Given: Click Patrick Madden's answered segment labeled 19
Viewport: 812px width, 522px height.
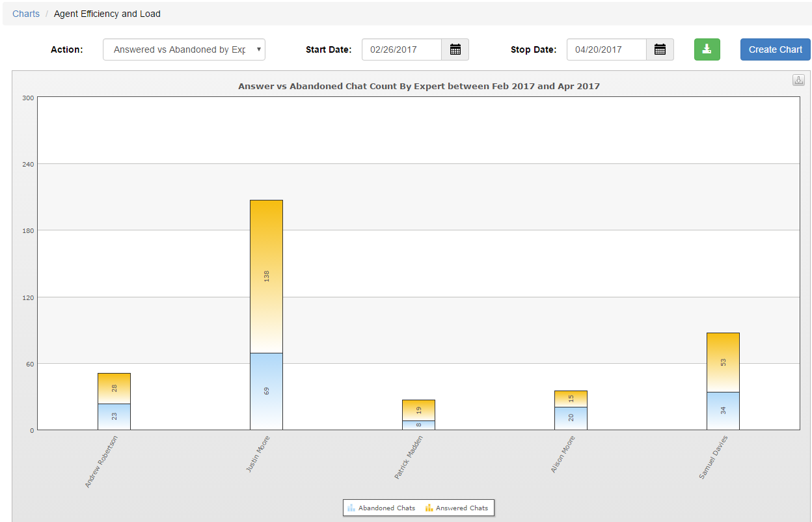Looking at the screenshot, I should click(418, 410).
